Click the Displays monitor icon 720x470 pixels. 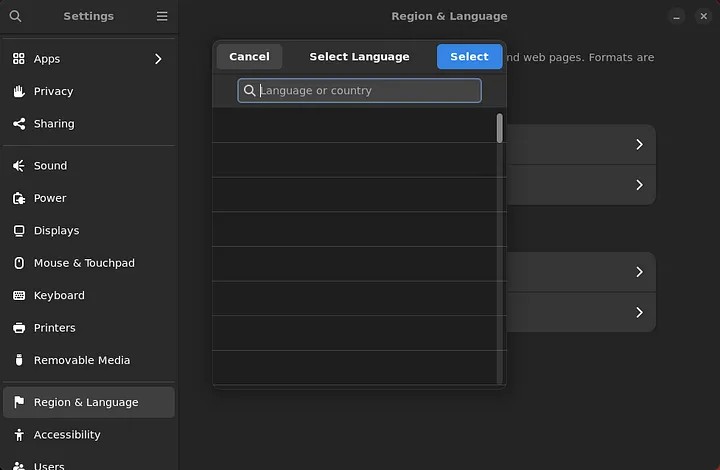coord(18,231)
